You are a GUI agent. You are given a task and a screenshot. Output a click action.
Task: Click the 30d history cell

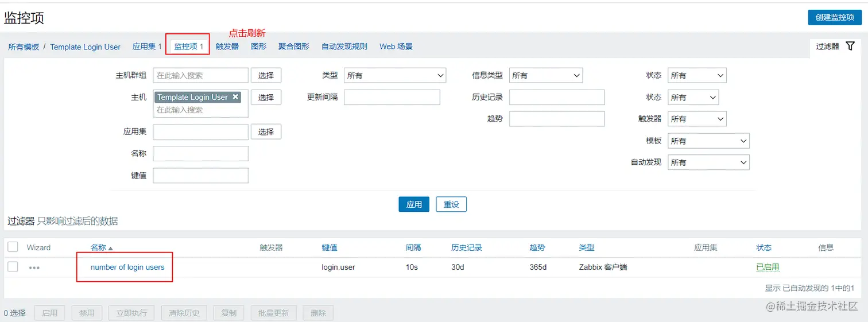[x=458, y=267]
